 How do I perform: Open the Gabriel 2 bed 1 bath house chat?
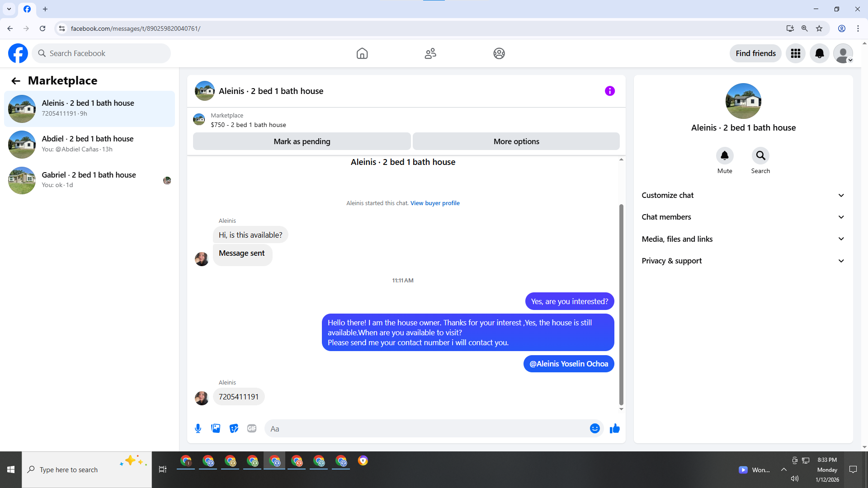tap(90, 180)
